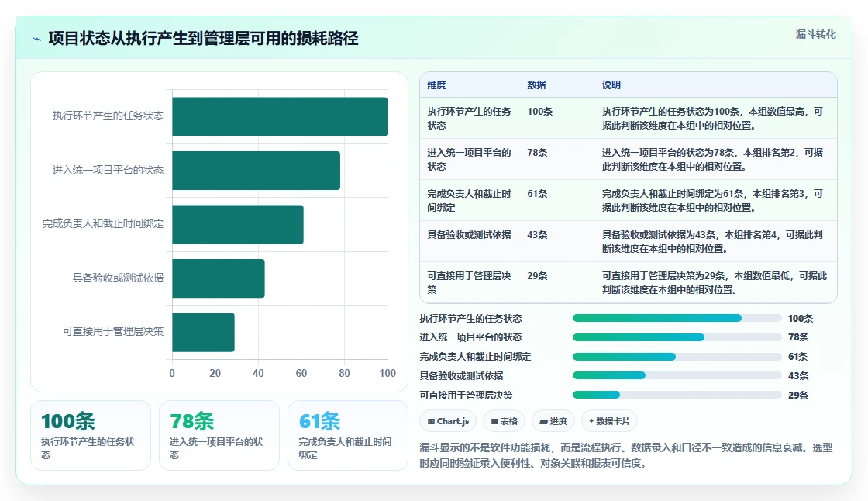868x501 pixels.
Task: Select the 数据卡片 chip
Action: tap(609, 421)
